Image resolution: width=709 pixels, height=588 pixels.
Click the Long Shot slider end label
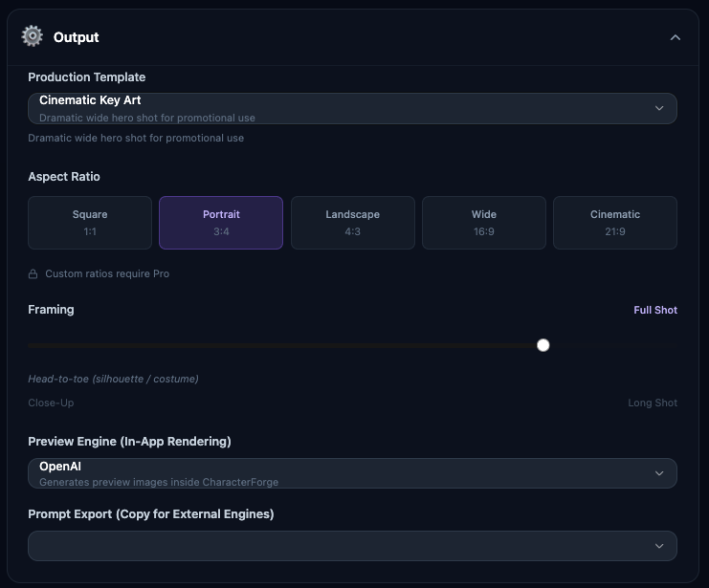pos(653,403)
